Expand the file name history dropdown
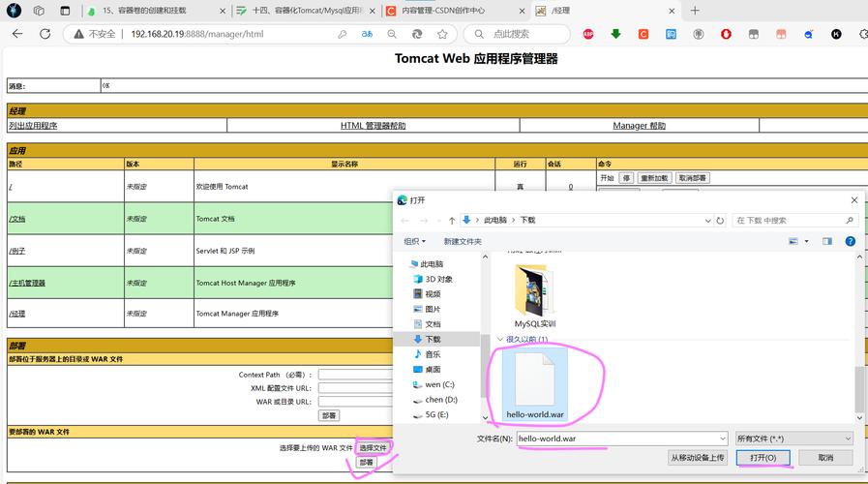The image size is (868, 484). (x=723, y=439)
